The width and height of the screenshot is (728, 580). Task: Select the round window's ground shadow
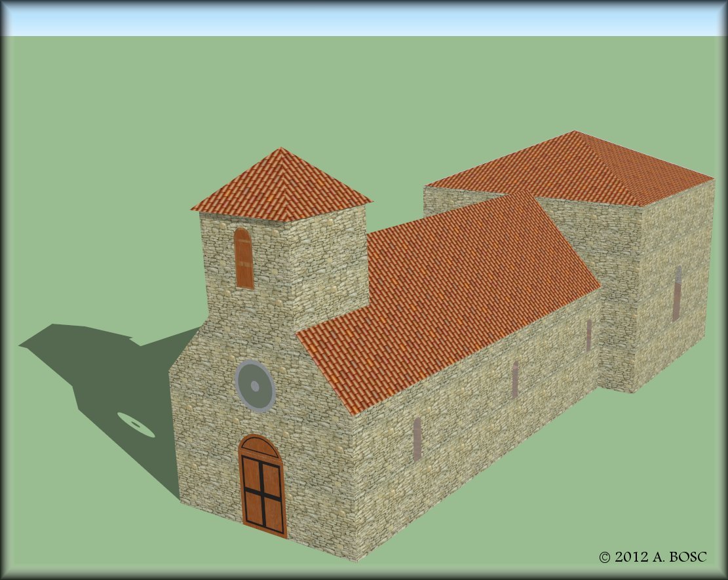click(136, 425)
